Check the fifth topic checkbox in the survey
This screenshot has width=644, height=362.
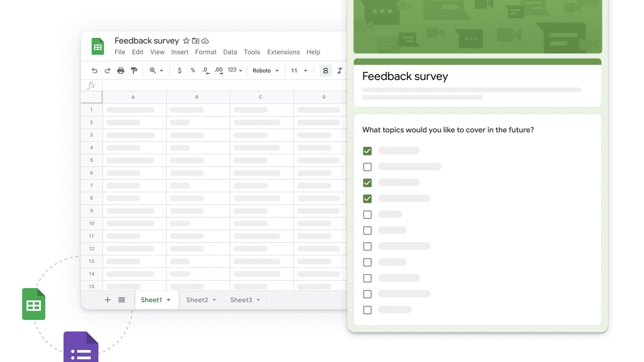(367, 214)
